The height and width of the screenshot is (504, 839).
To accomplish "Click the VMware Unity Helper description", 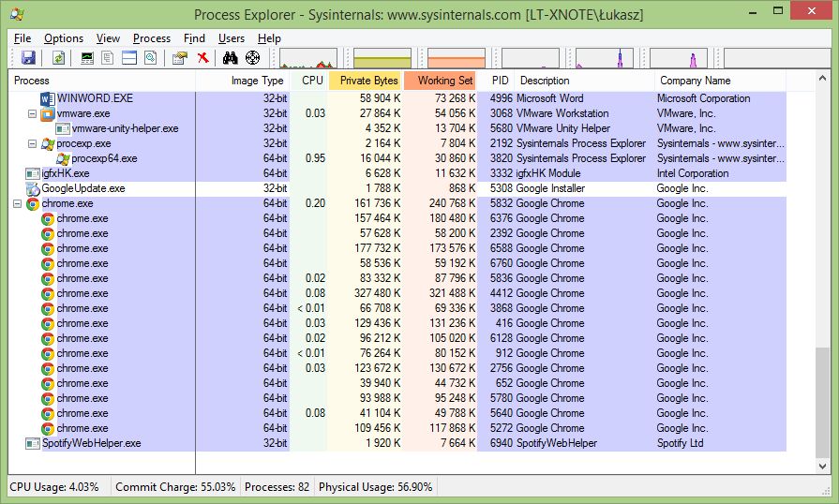I will pyautogui.click(x=562, y=128).
